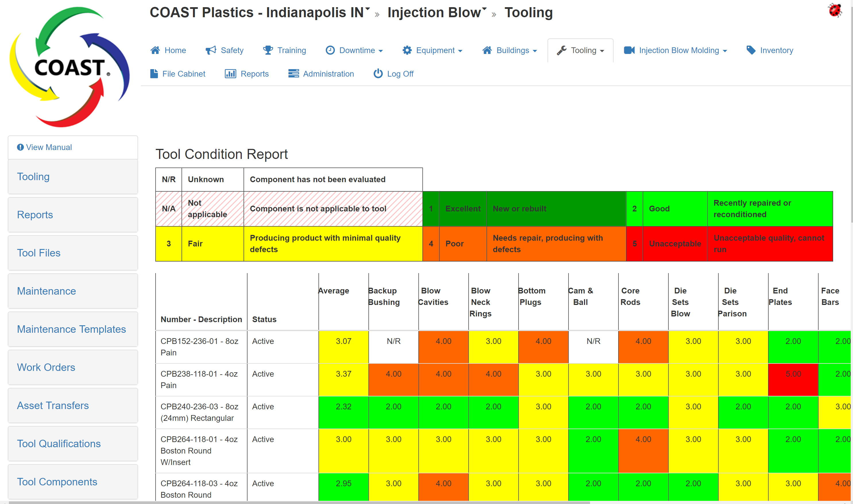Click the Downtime clock icon
The image size is (853, 504).
[x=331, y=50]
